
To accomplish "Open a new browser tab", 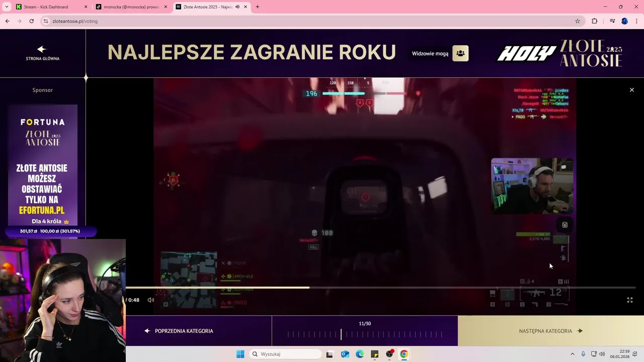I will 258,7.
